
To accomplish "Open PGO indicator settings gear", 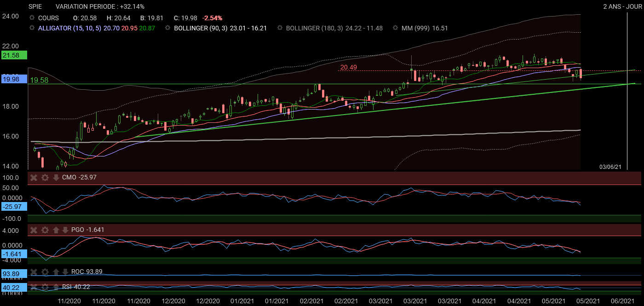I will pyautogui.click(x=45, y=230).
